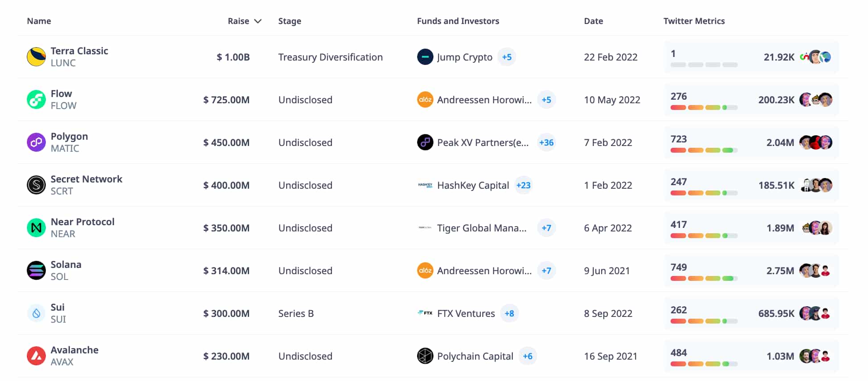Click the Sui water-drop logo
Viewport: 868px width, 381px height.
point(36,313)
